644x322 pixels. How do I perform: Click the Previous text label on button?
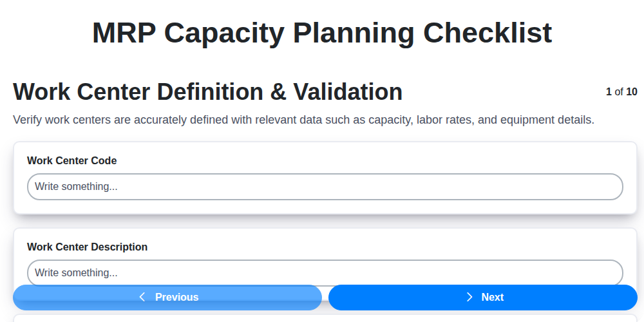[x=176, y=297]
